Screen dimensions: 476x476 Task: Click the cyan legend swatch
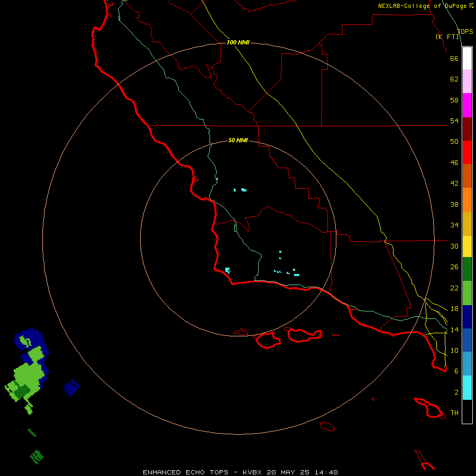pos(467,388)
